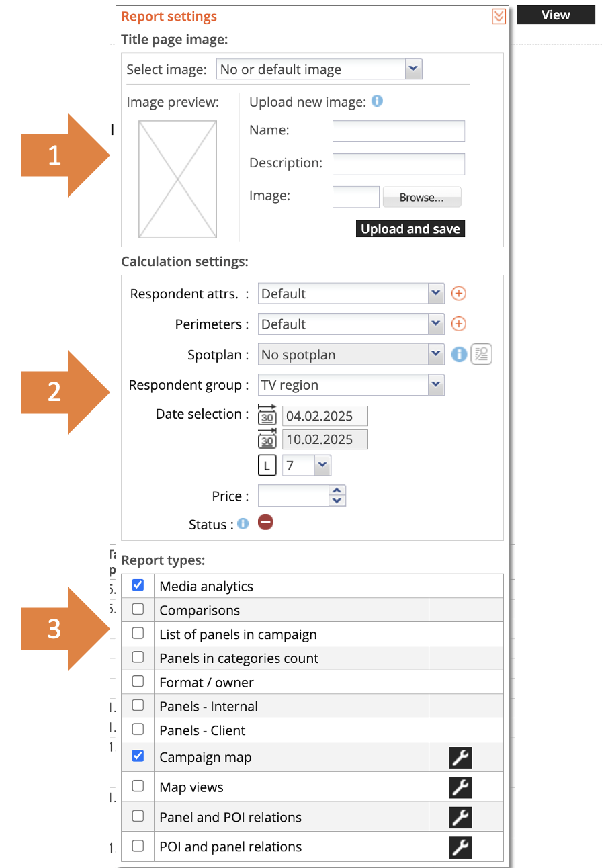Add new Respondent attrs. with plus icon

pyautogui.click(x=458, y=294)
